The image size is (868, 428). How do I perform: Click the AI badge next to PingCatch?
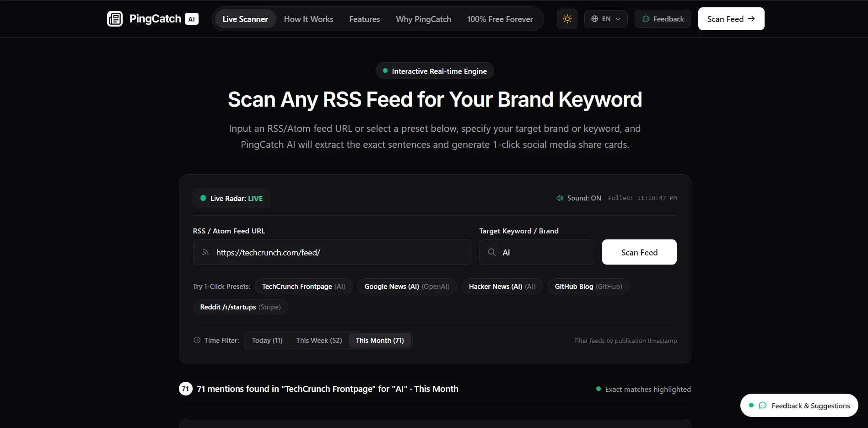click(192, 19)
